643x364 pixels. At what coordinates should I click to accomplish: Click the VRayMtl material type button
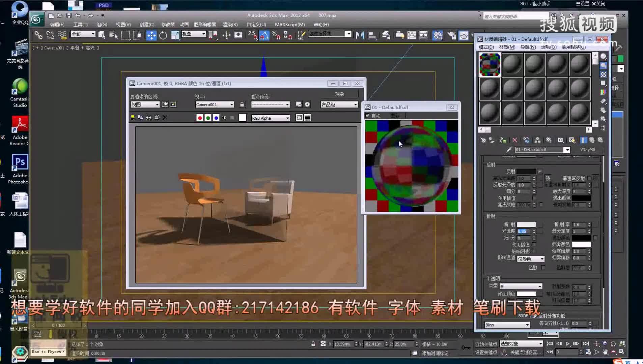coord(588,150)
